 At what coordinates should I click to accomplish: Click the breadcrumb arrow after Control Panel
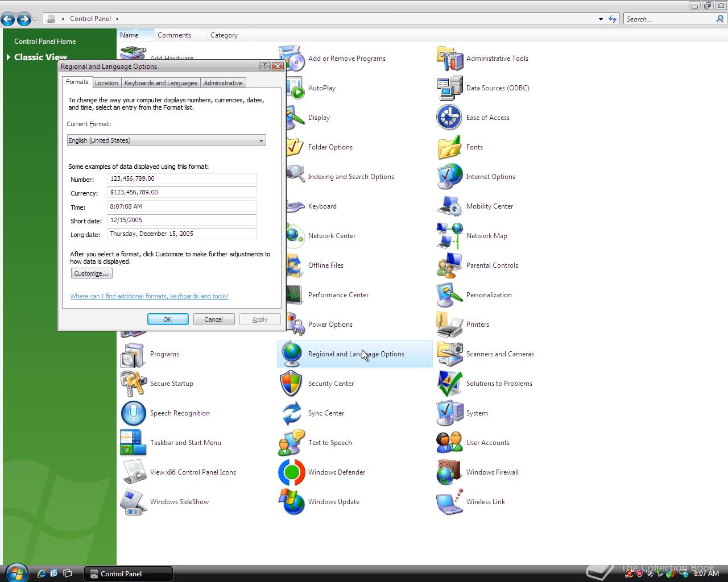point(117,19)
